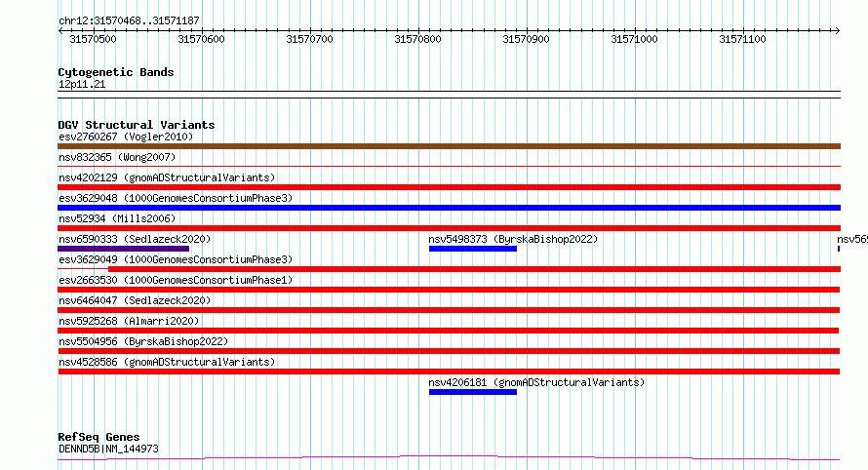This screenshot has height=470, width=868.
Task: Click the short blue nsv4206181 bar
Action: click(x=473, y=392)
